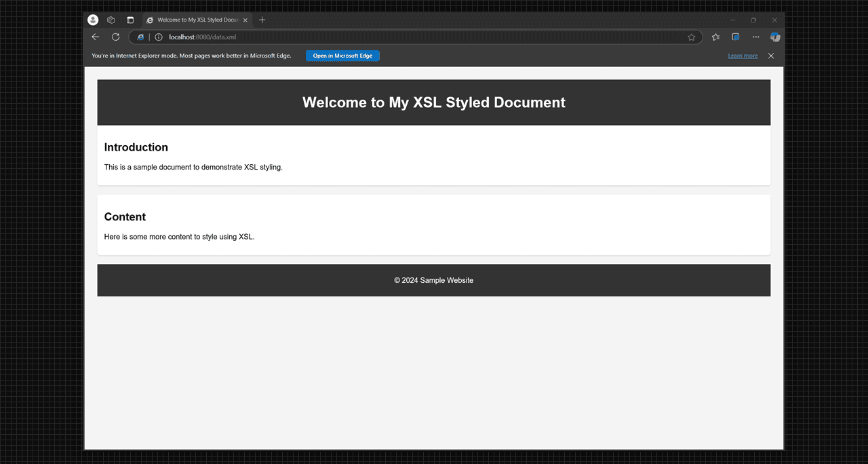
Task: Click the Internet Explorer badge in the address bar
Action: click(140, 37)
